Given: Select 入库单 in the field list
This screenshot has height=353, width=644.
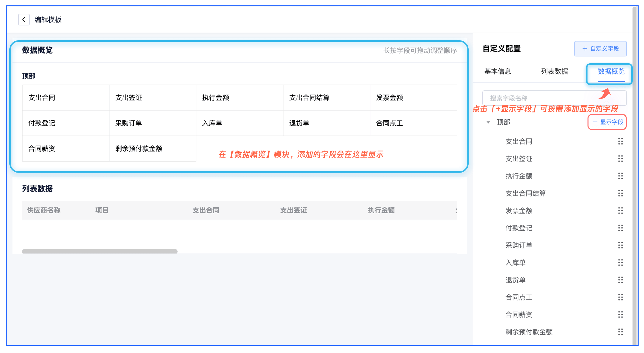Looking at the screenshot, I should tap(515, 263).
